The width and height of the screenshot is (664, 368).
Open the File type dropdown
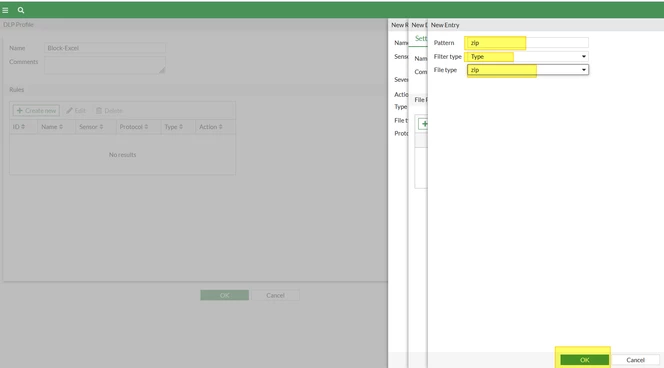[x=528, y=70]
